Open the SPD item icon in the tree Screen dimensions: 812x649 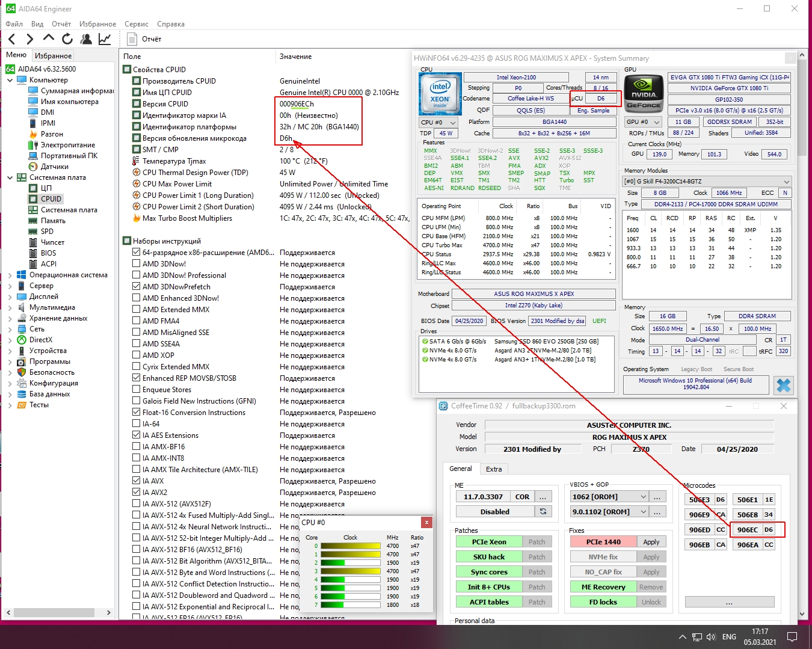pyautogui.click(x=33, y=232)
